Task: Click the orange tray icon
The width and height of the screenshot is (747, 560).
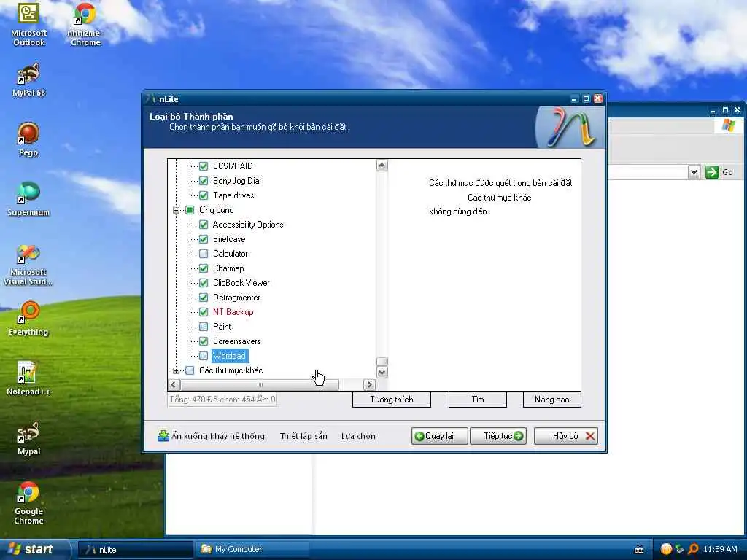Action: point(666,550)
